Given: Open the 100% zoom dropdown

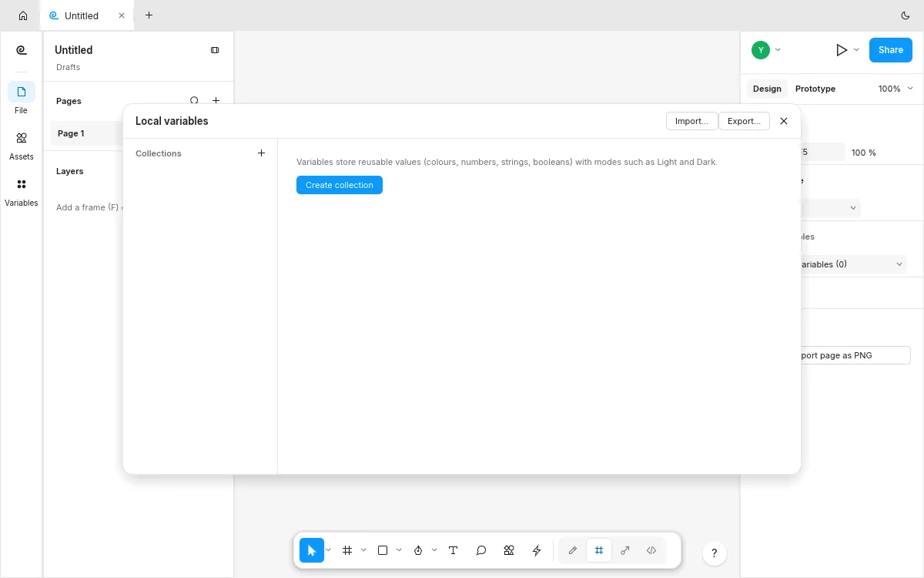Looking at the screenshot, I should tap(896, 89).
